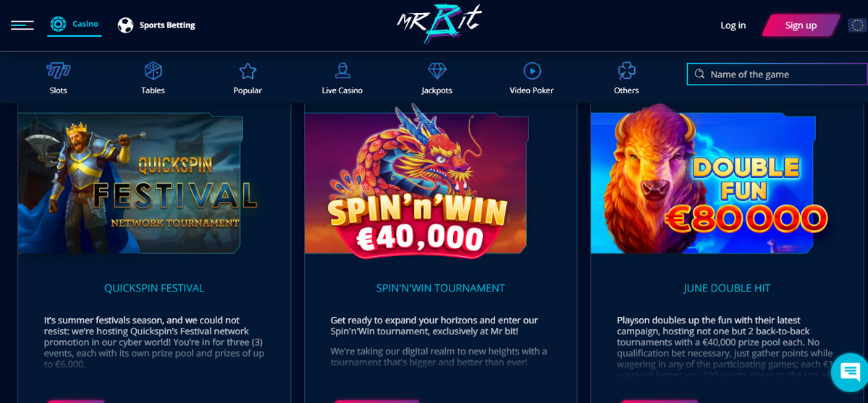Click the EU flag language selector
Viewport: 868px width, 403px height.
[x=857, y=25]
